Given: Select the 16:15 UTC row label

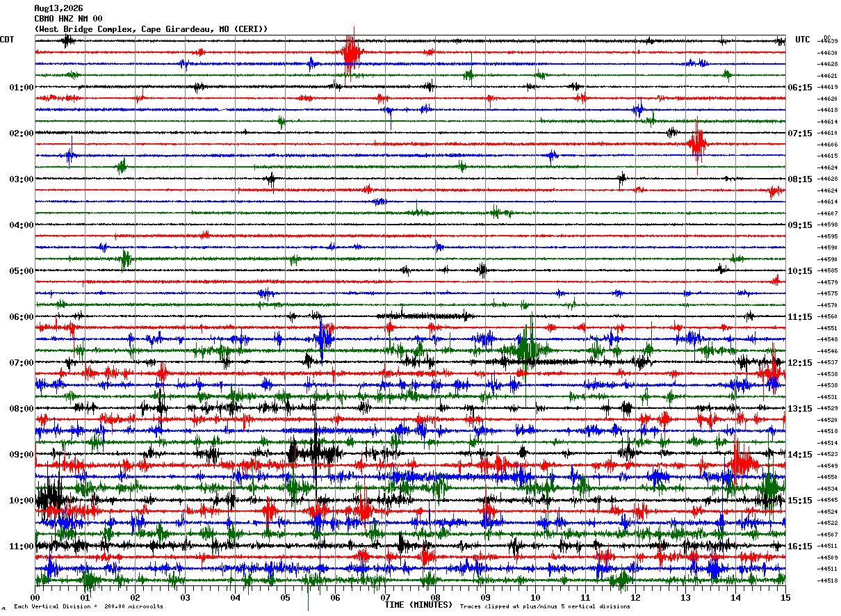Looking at the screenshot, I should click(799, 546).
